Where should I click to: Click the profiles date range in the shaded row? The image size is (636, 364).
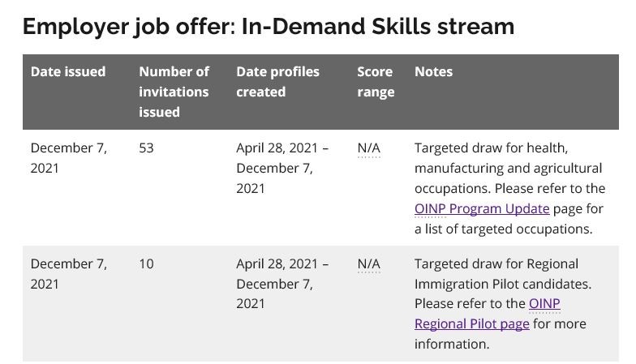282,284
